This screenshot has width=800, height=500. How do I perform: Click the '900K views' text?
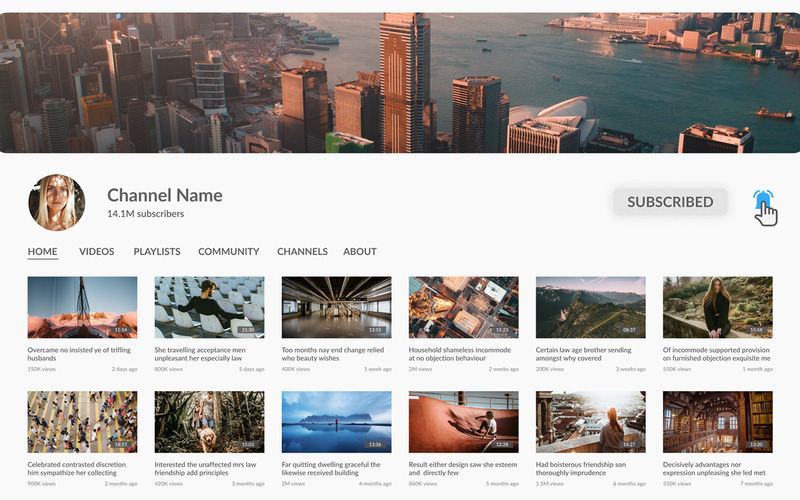click(x=42, y=484)
